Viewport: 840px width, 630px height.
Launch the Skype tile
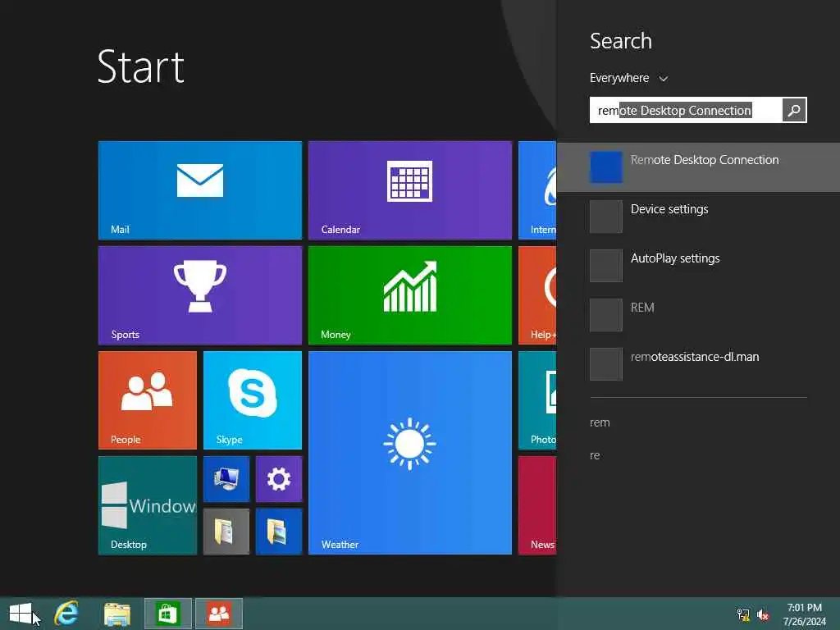[x=253, y=400]
